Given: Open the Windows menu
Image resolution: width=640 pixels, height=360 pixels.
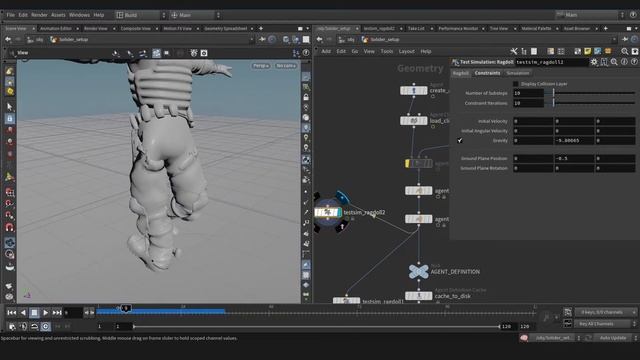Looking at the screenshot, I should [79, 15].
